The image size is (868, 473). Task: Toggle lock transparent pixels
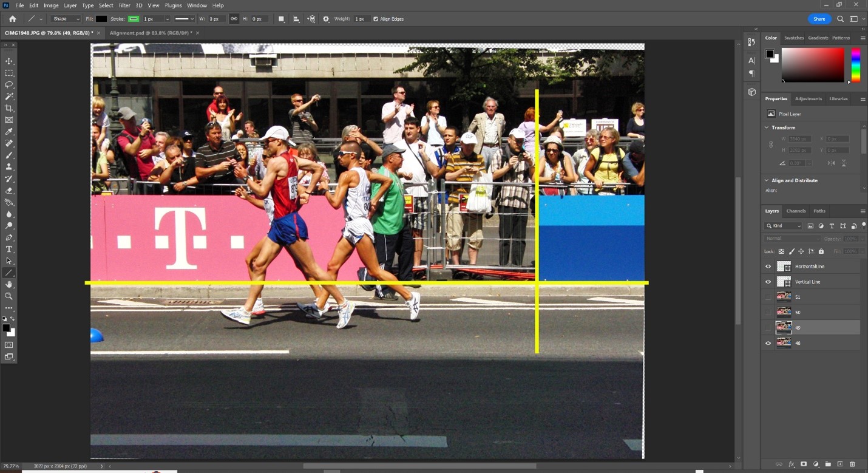[781, 251]
